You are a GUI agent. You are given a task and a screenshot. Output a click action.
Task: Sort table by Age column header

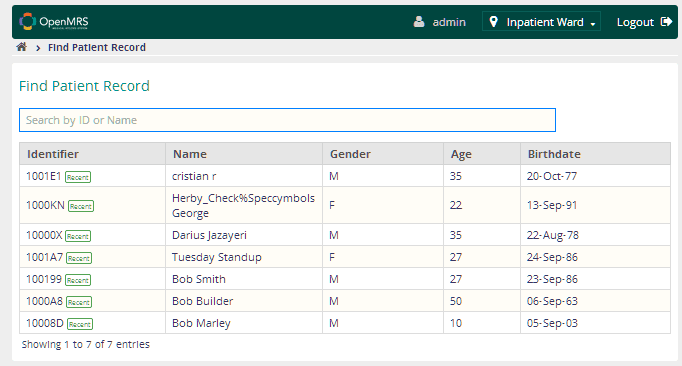pyautogui.click(x=482, y=154)
